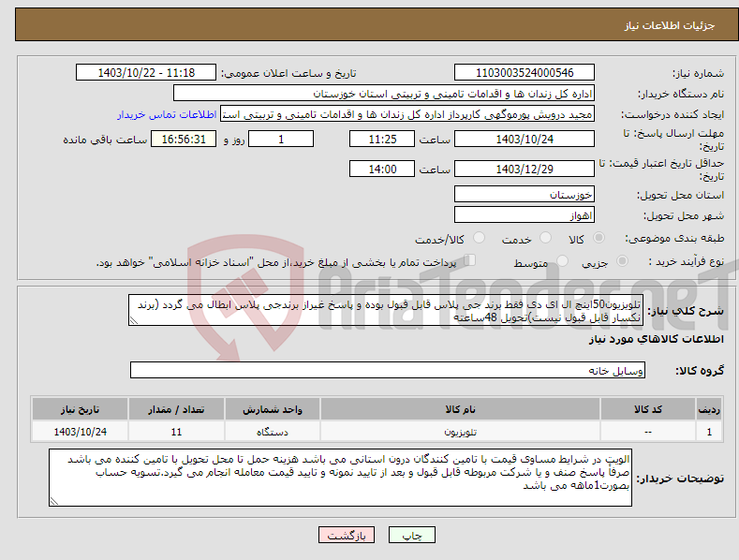Click the response deadline time 11:25 field
Screen dimensions: 739x560
coord(382,139)
